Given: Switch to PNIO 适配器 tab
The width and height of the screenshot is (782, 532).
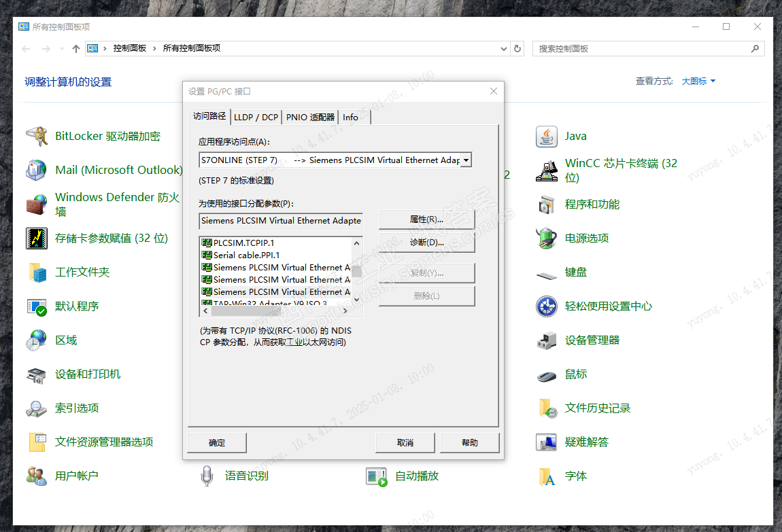Looking at the screenshot, I should (x=310, y=117).
